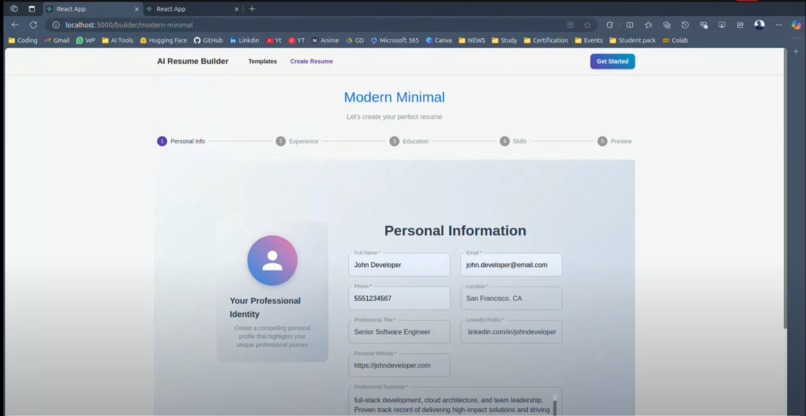Bookmark page with the star in address bar

pos(588,25)
